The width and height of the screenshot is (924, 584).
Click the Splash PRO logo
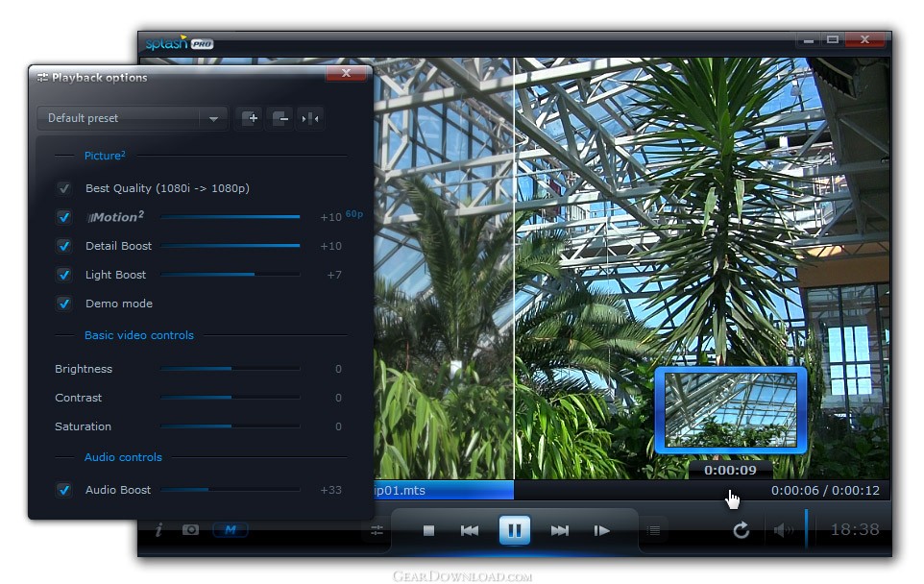[180, 43]
